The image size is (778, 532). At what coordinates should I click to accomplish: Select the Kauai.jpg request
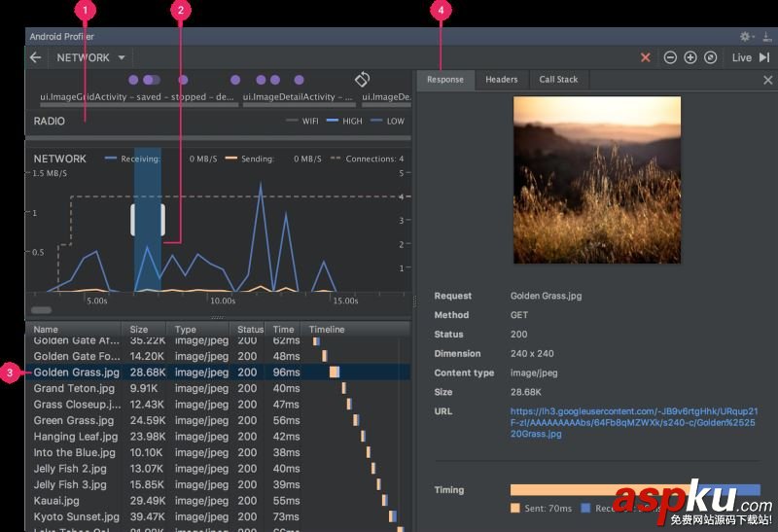tap(218, 501)
